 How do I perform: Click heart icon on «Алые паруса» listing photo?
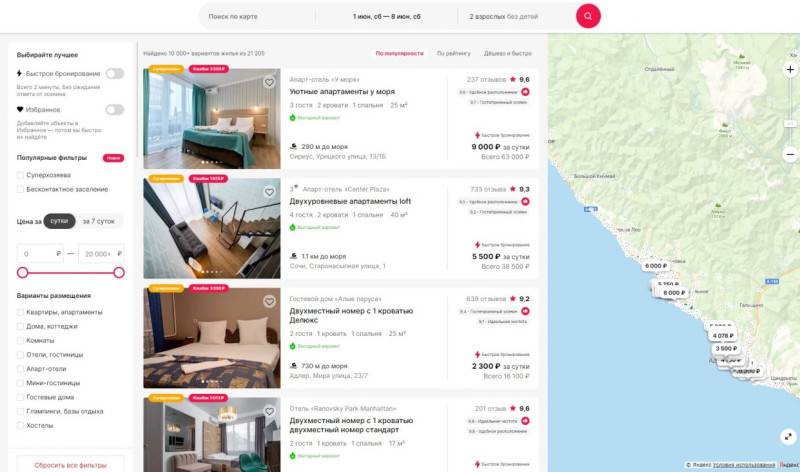[269, 302]
